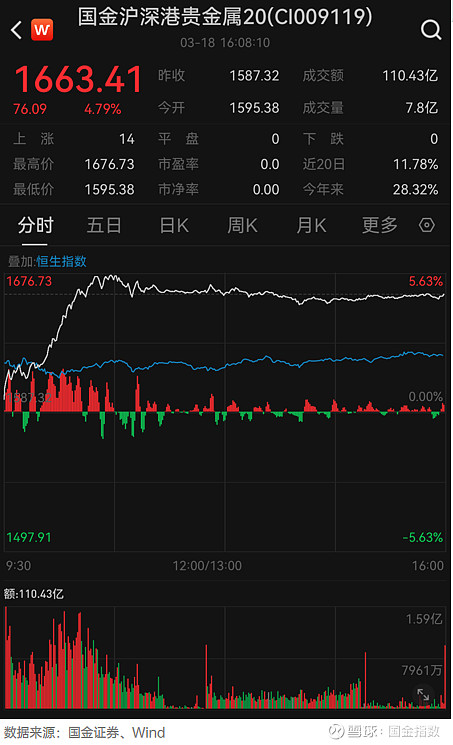
Task: Tap the 今开 value 1595.38 in header
Action: pyautogui.click(x=254, y=108)
